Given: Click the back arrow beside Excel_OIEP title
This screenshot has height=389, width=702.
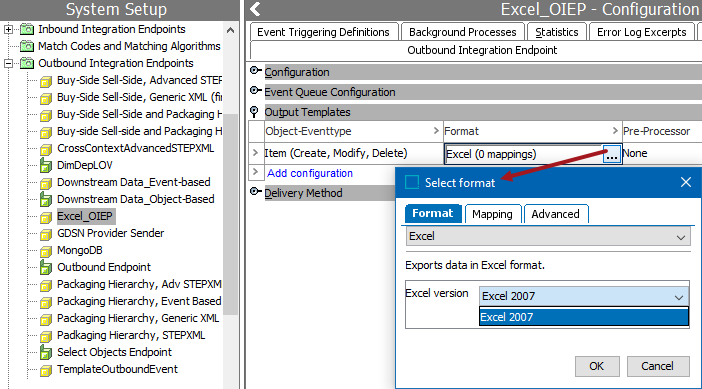Looking at the screenshot, I should pyautogui.click(x=255, y=9).
